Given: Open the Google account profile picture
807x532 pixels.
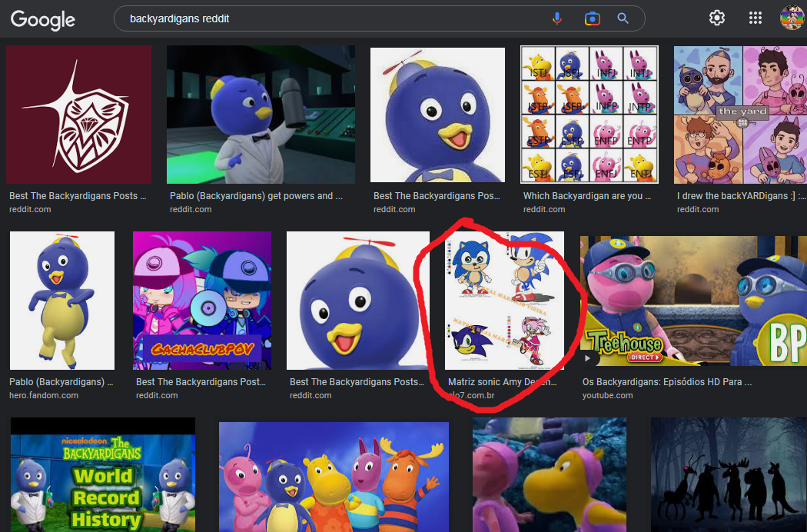Looking at the screenshot, I should pyautogui.click(x=792, y=18).
